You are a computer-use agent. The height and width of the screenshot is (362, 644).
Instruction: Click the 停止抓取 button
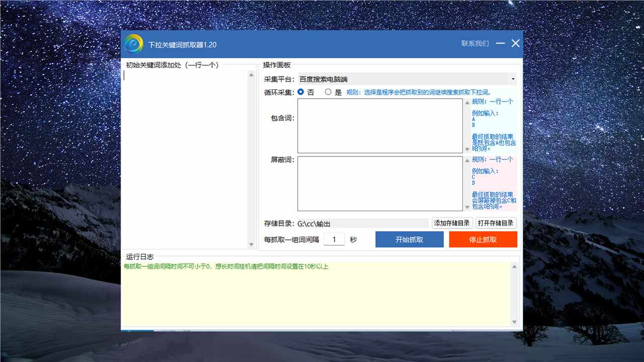coord(483,239)
